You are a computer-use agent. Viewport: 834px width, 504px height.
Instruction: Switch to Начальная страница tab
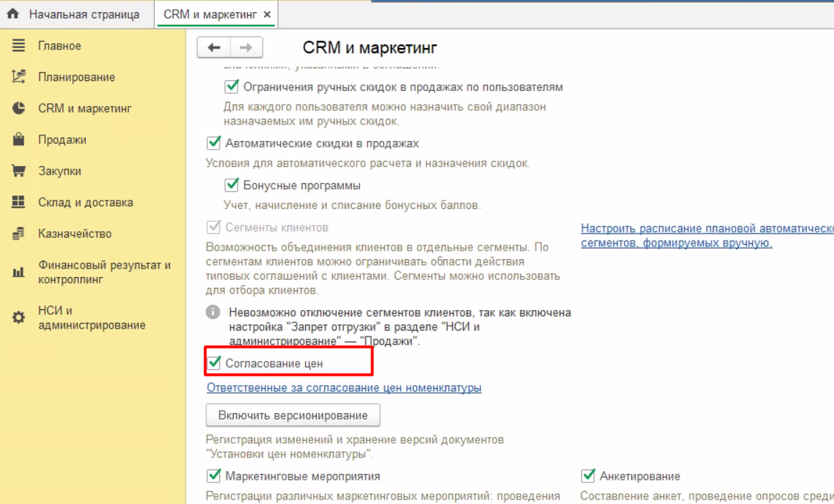click(75, 14)
